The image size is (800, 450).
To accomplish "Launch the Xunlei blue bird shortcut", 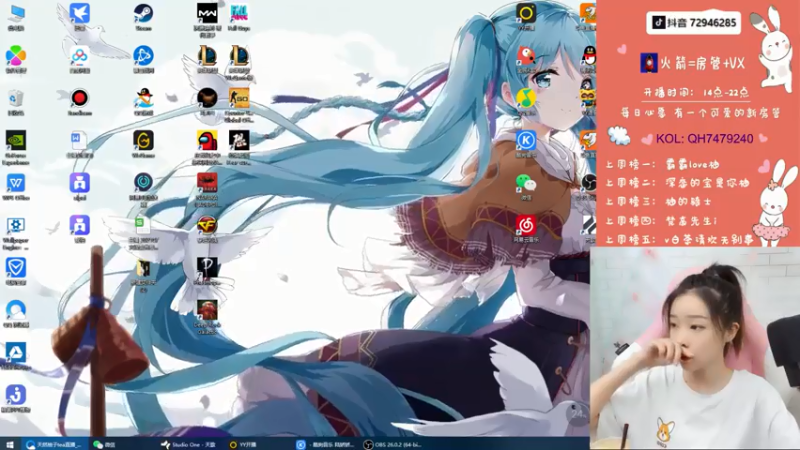I will 80,17.
